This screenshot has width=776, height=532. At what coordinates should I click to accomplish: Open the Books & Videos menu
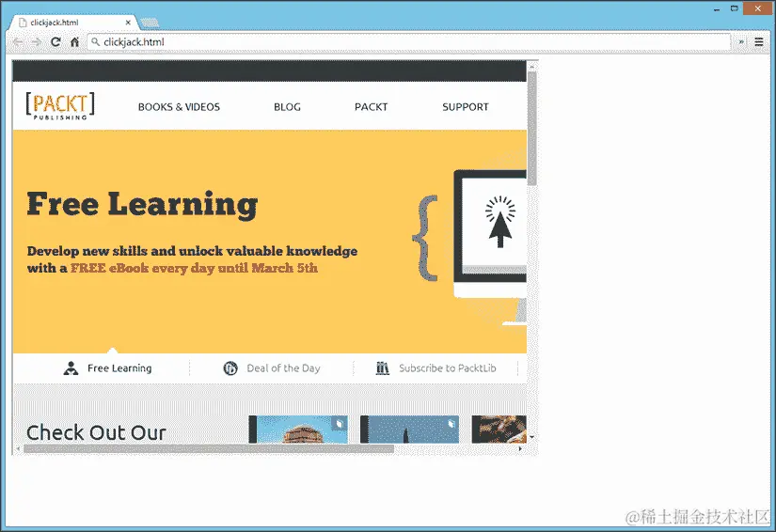click(x=179, y=107)
